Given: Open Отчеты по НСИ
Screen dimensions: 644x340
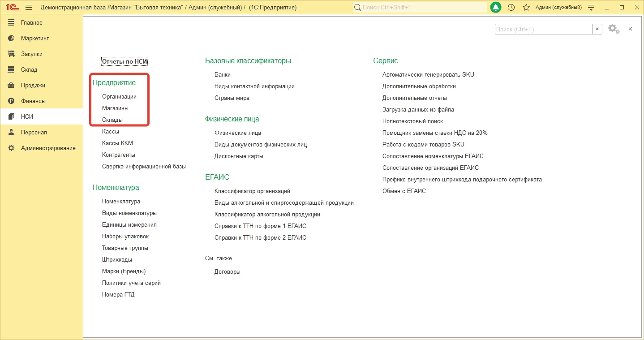Looking at the screenshot, I should 125,61.
